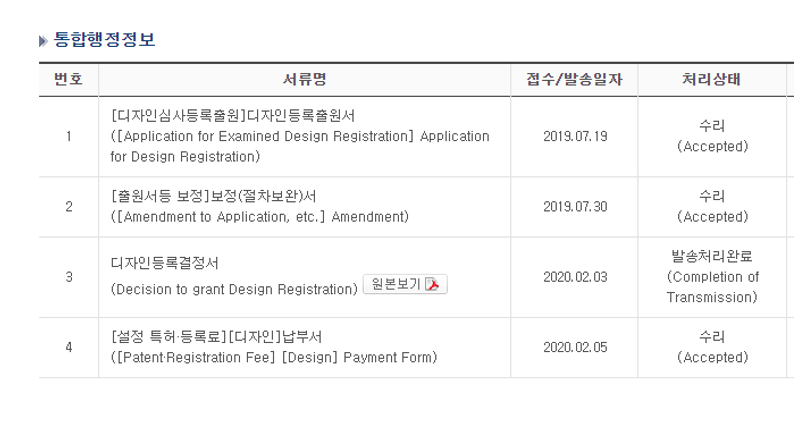Viewport: 805px width, 433px height.
Task: Click the date 2020.02.05 cell
Action: click(x=575, y=347)
